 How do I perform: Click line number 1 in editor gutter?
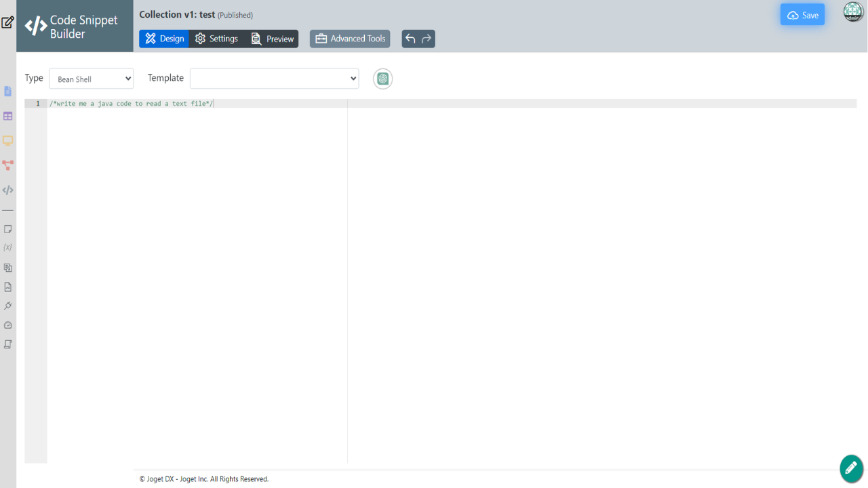point(37,104)
